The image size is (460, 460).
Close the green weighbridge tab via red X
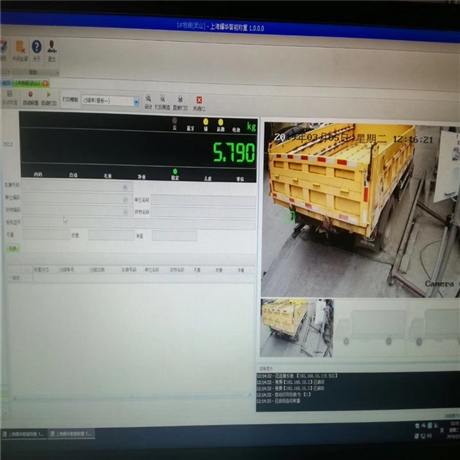45,83
